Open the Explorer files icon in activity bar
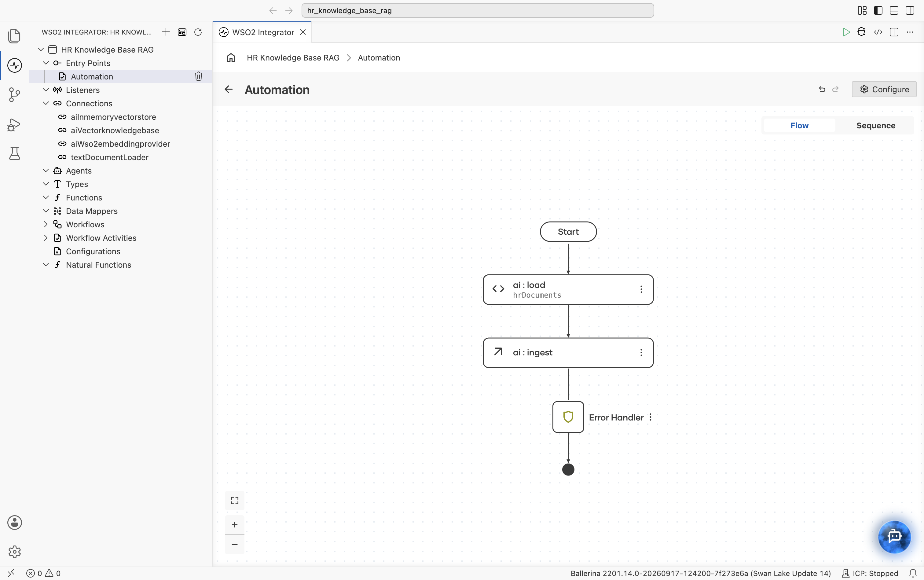Screen dimensions: 924x580 click(x=15, y=36)
